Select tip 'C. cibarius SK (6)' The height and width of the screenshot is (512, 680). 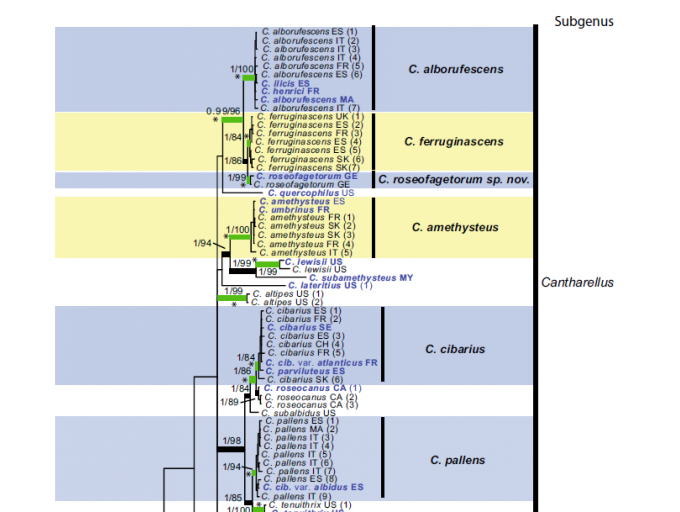[x=305, y=380]
